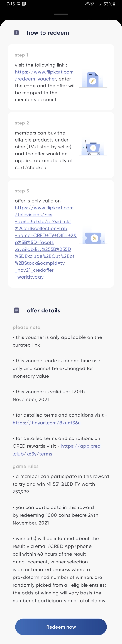Tap the game rules subheading

(26, 466)
